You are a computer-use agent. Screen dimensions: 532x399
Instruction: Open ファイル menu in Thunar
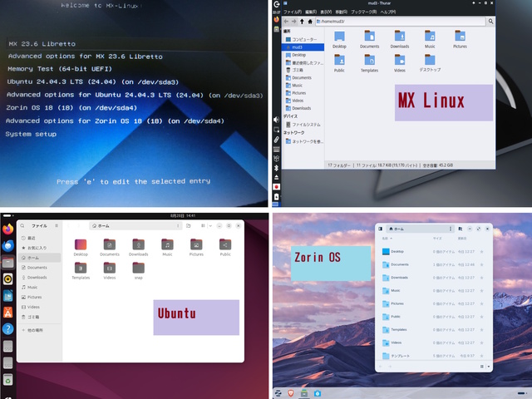(x=293, y=12)
